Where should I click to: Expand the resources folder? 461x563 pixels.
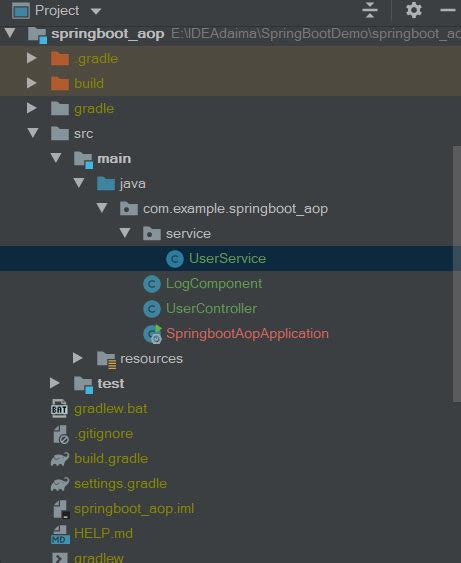(x=78, y=358)
